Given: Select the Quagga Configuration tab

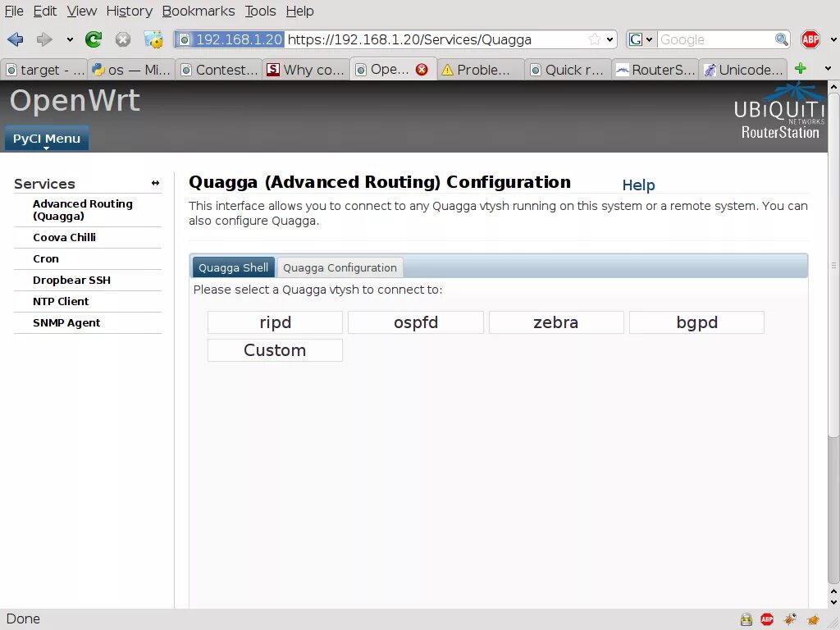Looking at the screenshot, I should [x=340, y=267].
